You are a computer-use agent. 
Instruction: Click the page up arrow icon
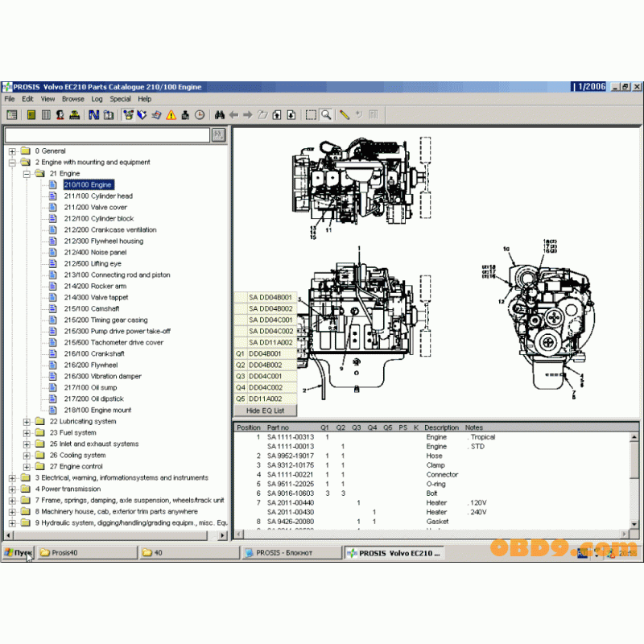coord(277,115)
